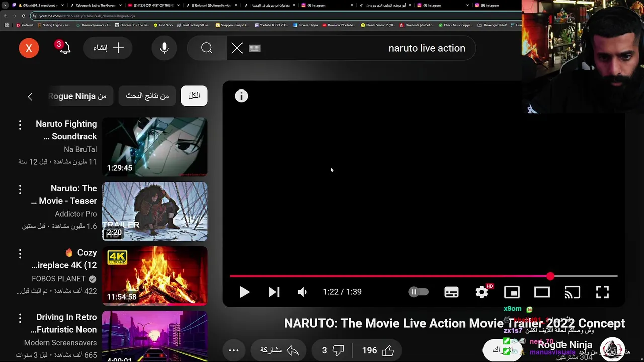The width and height of the screenshot is (644, 362).
Task: Open the Check Music Copyright bookmark
Action: [455, 25]
